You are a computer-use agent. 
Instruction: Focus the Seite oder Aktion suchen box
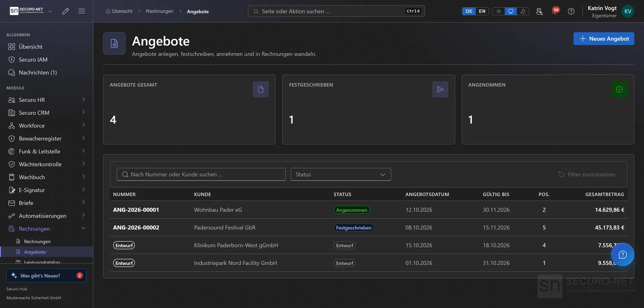pos(336,11)
